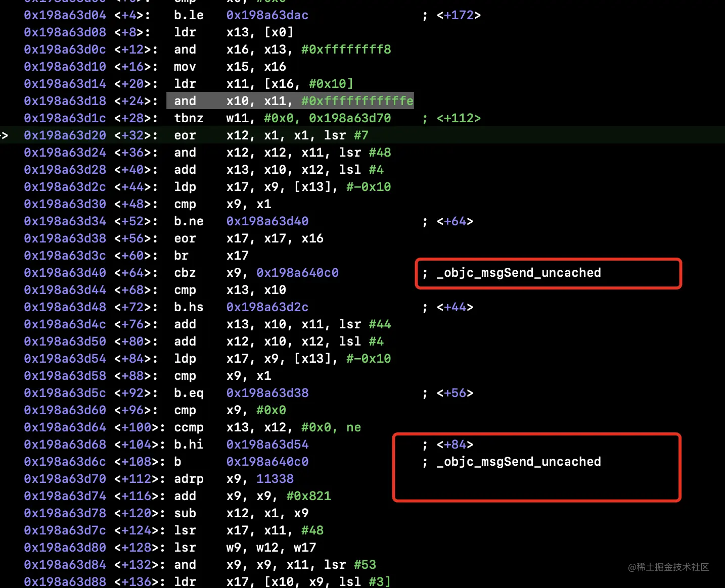Click the eor instruction at <+32>
The width and height of the screenshot is (725, 588).
pos(185,135)
